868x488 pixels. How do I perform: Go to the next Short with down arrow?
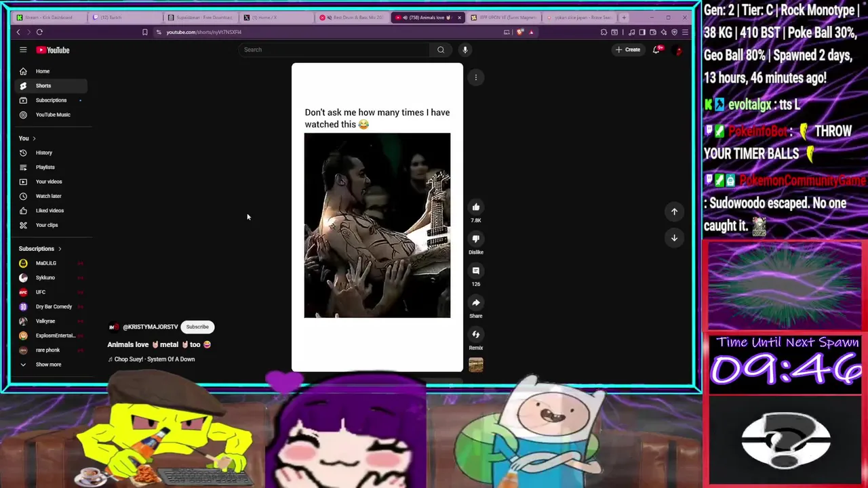[674, 238]
